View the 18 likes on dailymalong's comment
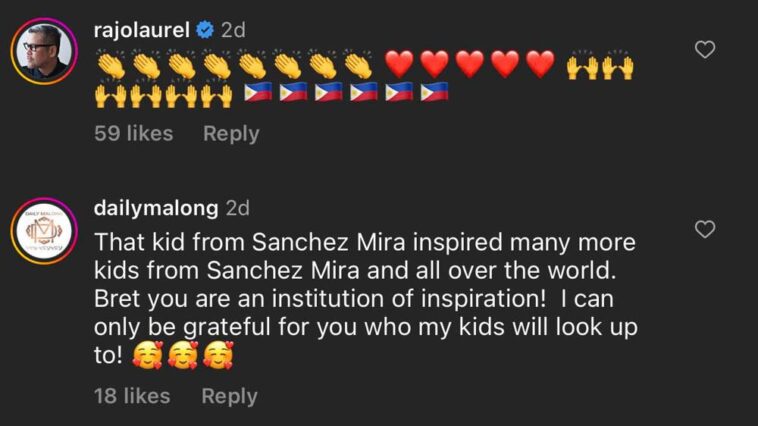Screen dimensions: 758x426 point(132,396)
